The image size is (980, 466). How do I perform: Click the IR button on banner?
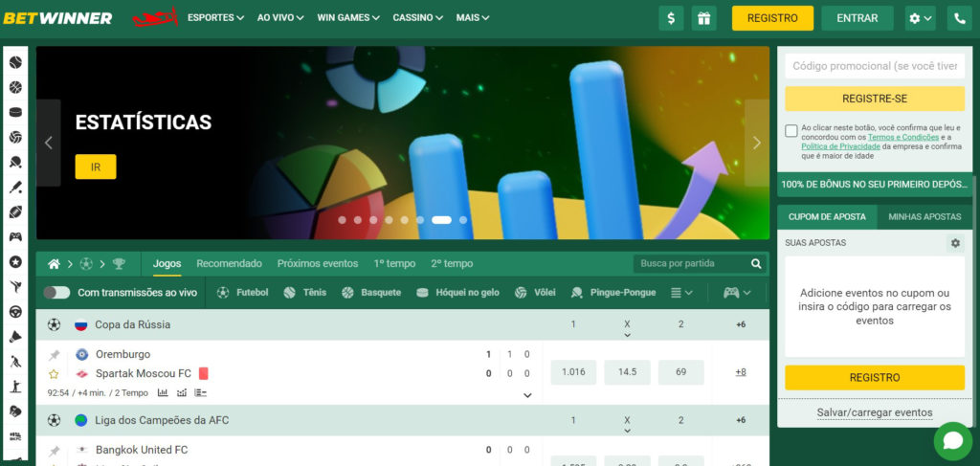tap(96, 166)
